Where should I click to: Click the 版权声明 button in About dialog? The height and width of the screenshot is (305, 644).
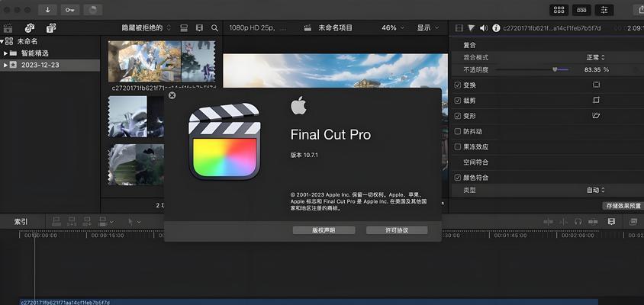324,230
